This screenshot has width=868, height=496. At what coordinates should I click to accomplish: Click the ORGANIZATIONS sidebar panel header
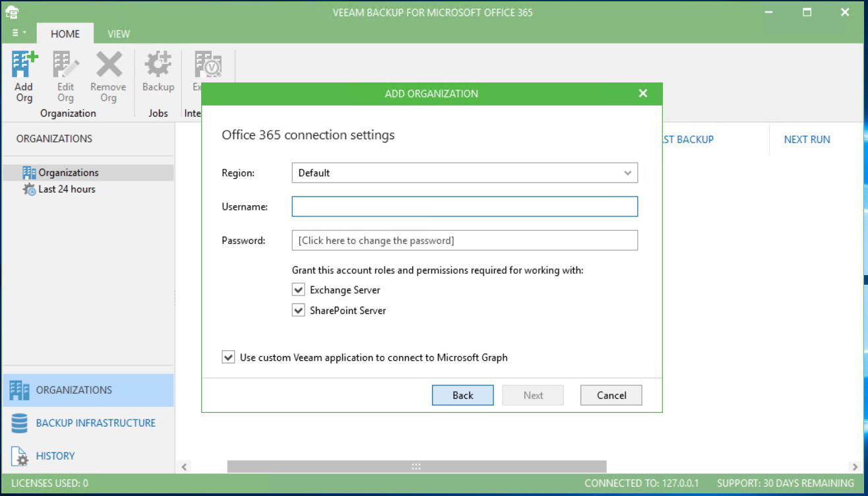click(x=55, y=139)
